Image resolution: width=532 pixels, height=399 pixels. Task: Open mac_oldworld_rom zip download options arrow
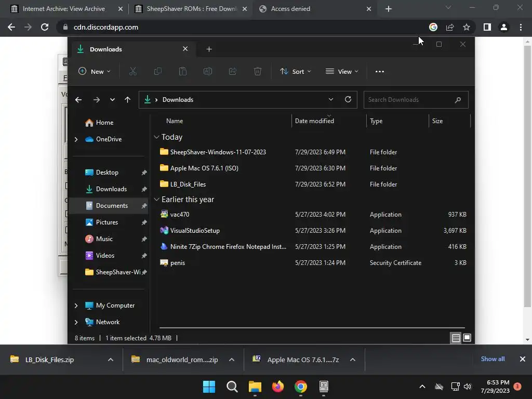click(x=232, y=360)
